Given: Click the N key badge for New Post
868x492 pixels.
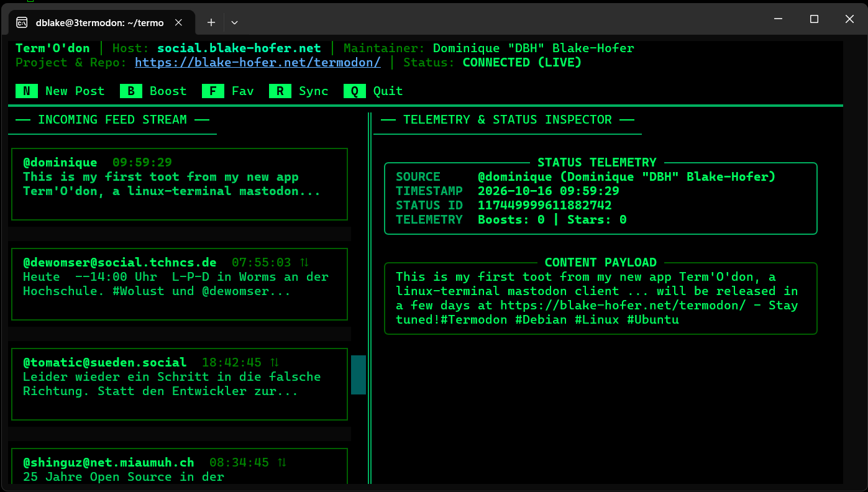Looking at the screenshot, I should [26, 91].
